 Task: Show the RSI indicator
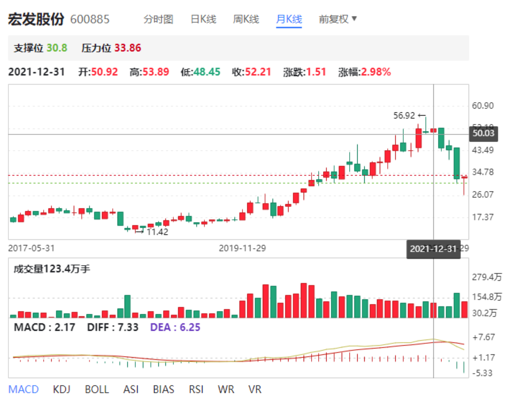coord(196,390)
